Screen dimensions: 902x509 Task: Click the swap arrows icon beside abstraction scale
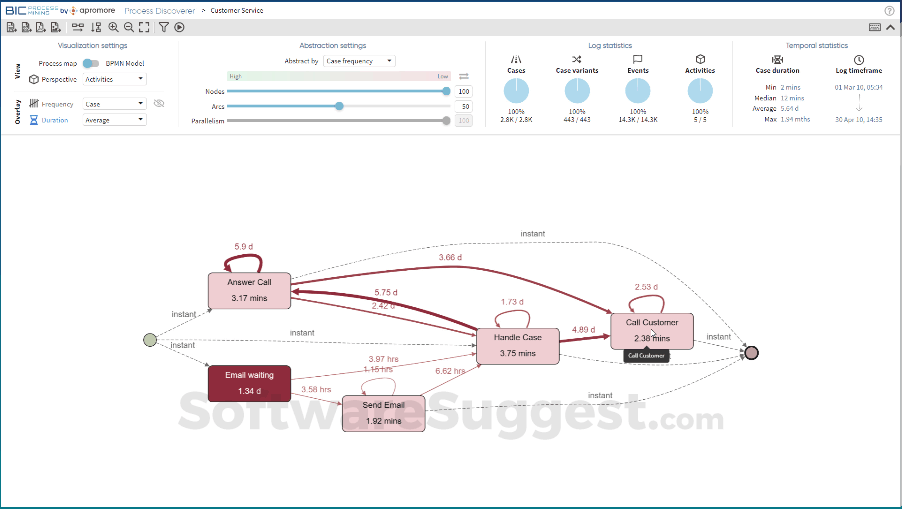click(x=463, y=76)
